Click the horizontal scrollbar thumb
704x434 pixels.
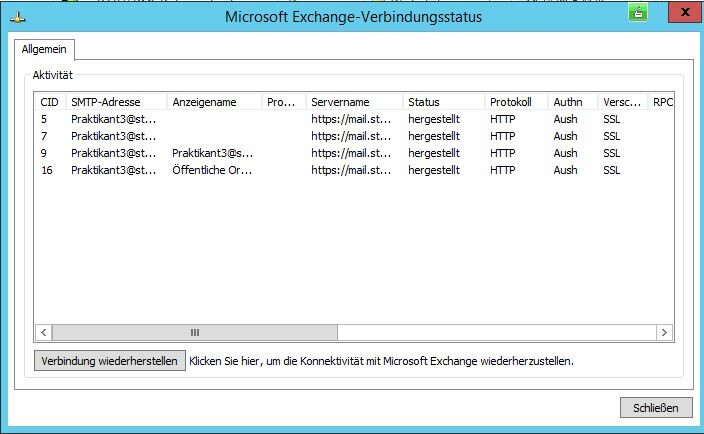click(x=195, y=333)
